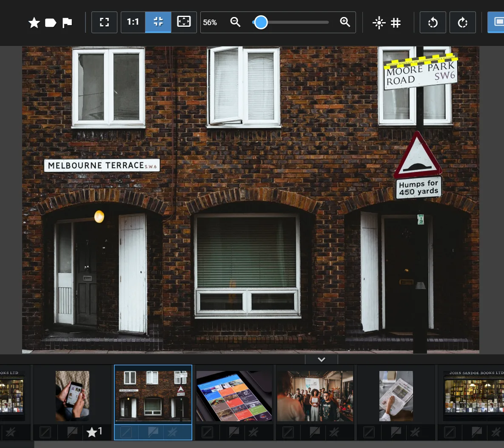Flag the colorful tablet thumbnail
504x448 pixels.
(x=234, y=432)
